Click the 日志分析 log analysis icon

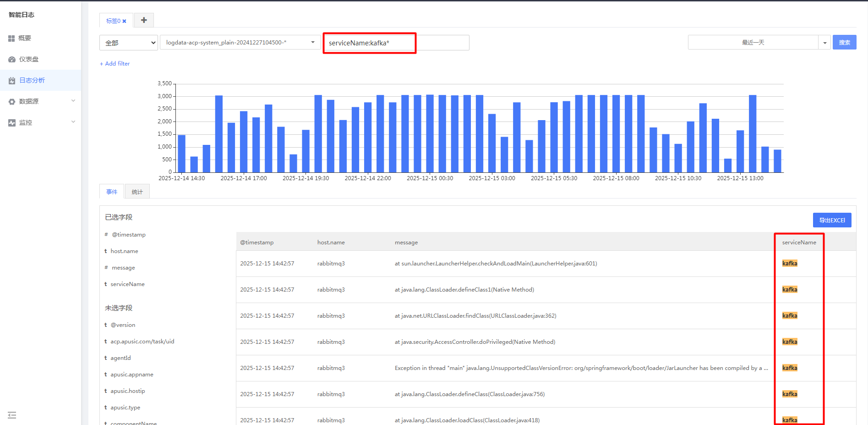point(11,80)
